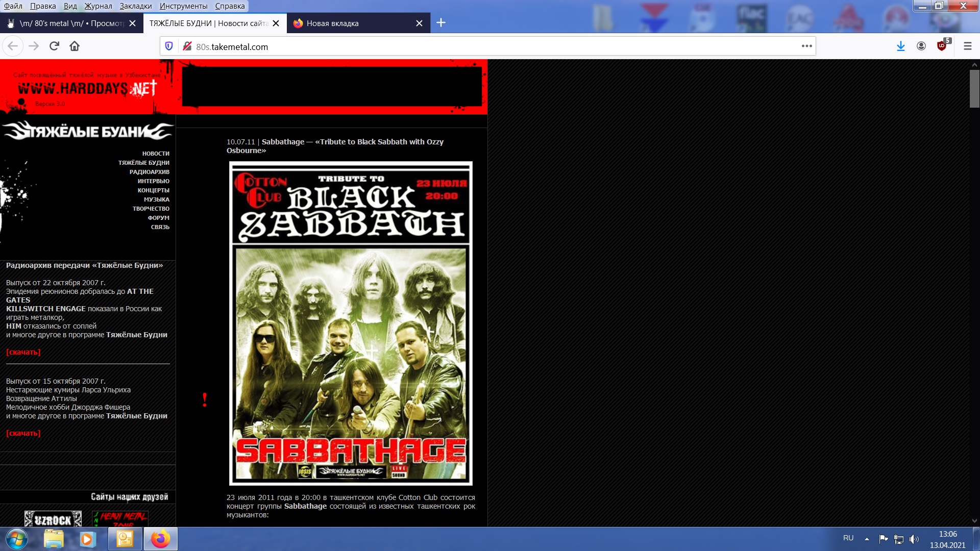Screen dimensions: 980x551
Task: Open page actions three-dot menu
Action: (806, 46)
